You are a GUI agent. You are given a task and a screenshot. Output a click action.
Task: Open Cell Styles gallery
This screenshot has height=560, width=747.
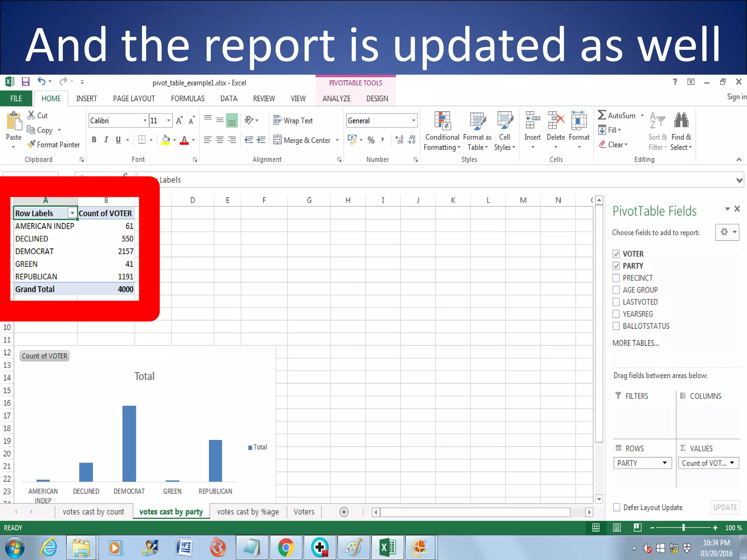[505, 131]
